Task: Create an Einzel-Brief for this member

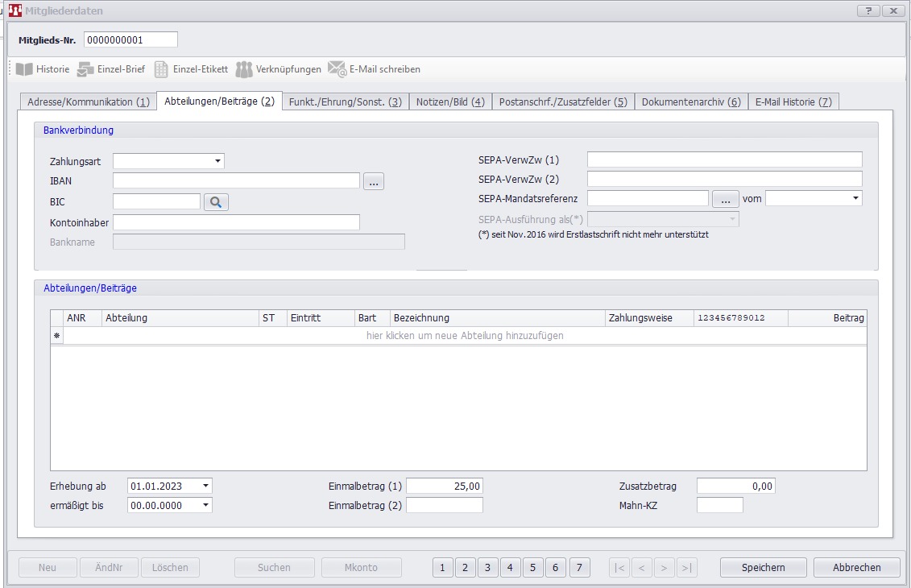Action: 111,69
